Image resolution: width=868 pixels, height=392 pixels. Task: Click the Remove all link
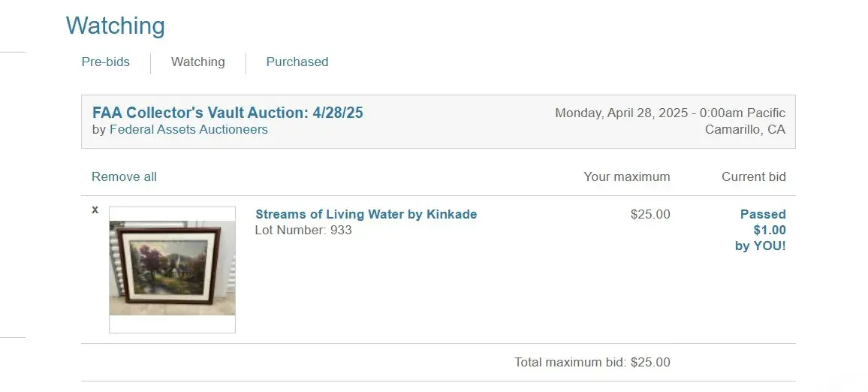point(124,177)
